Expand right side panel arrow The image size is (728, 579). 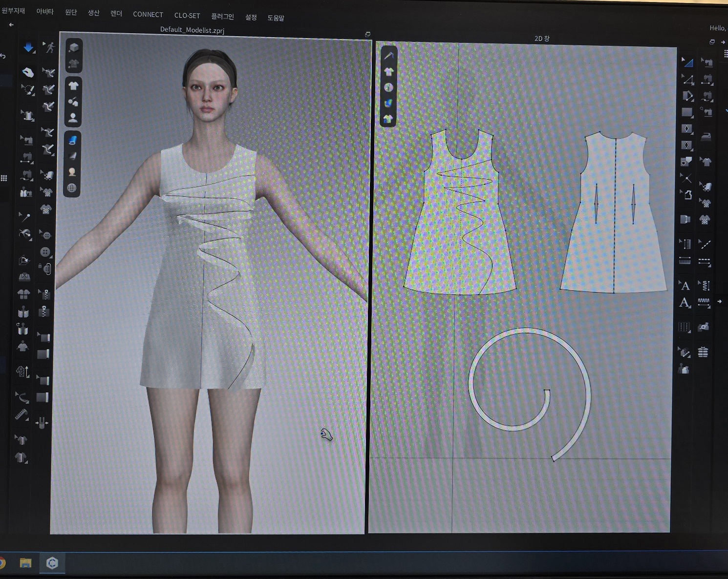point(719,302)
